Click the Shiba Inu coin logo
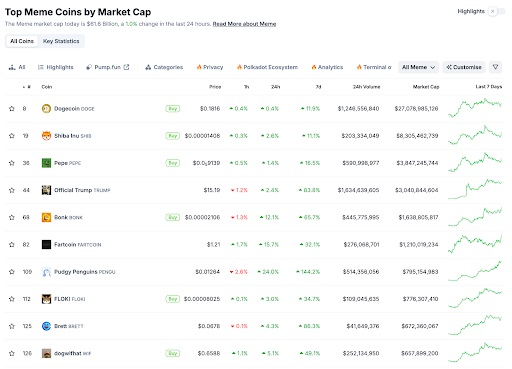 [x=46, y=136]
